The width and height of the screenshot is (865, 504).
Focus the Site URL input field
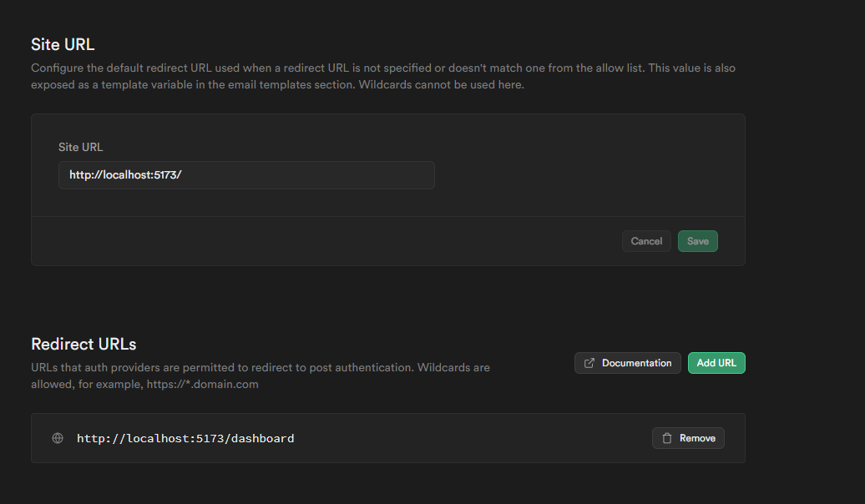coord(246,175)
